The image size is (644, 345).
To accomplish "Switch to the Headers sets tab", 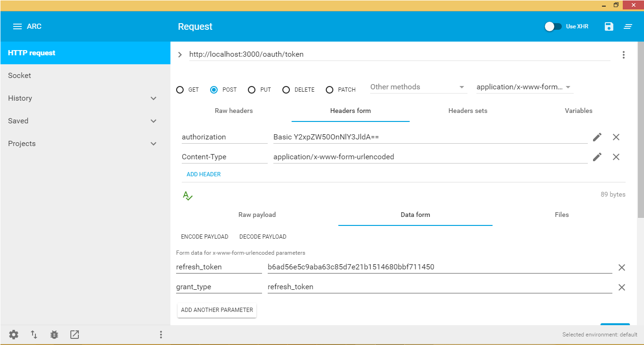I will click(468, 111).
